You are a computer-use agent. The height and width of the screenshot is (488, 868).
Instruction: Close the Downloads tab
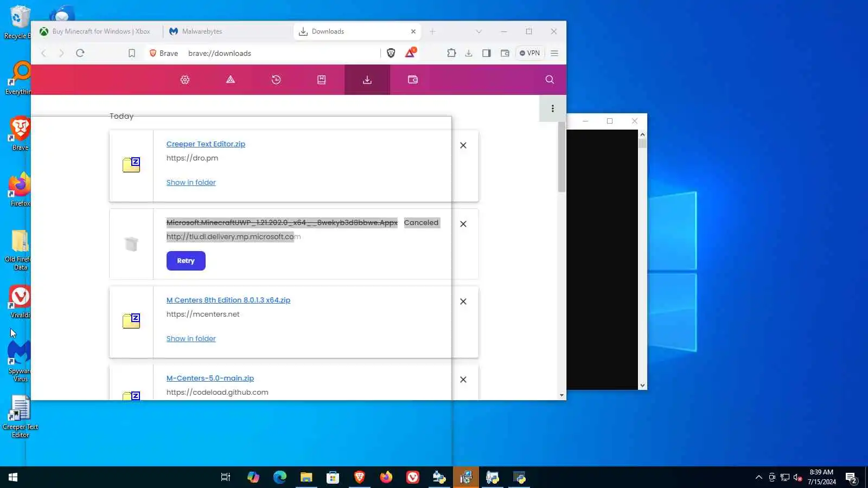click(x=413, y=31)
